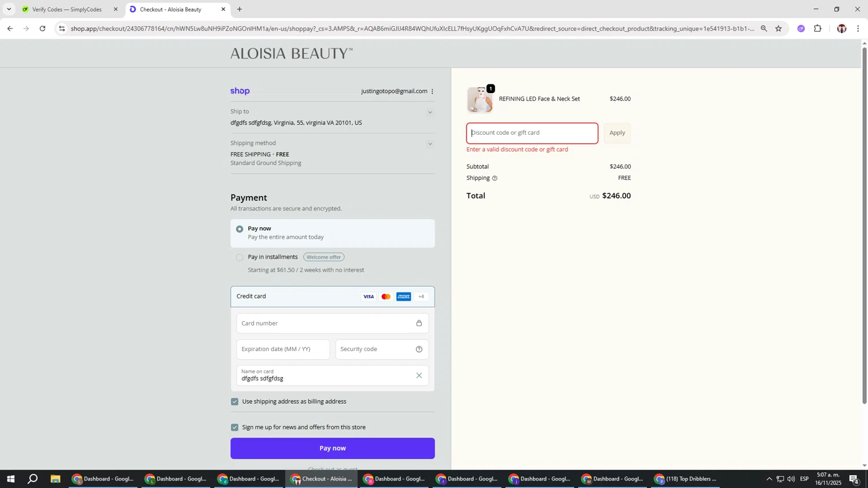This screenshot has height=488, width=868.
Task: Expand the Ship to section
Action: pos(429,113)
